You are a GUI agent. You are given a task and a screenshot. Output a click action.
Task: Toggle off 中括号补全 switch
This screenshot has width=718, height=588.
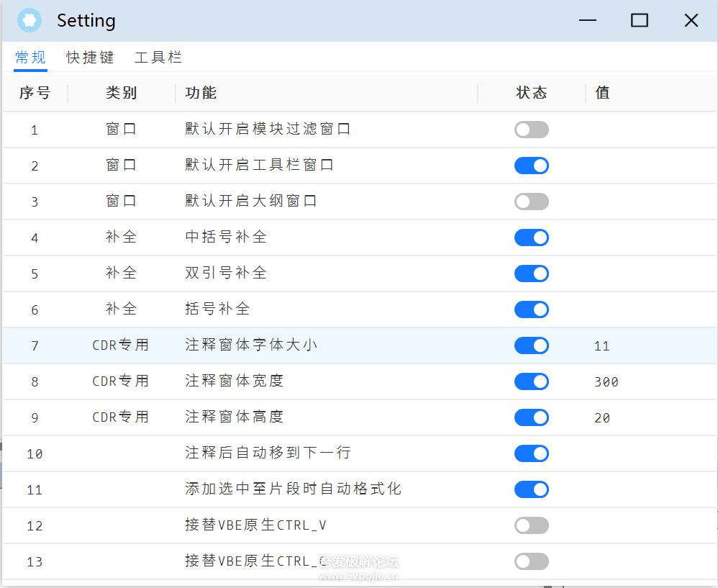(531, 238)
